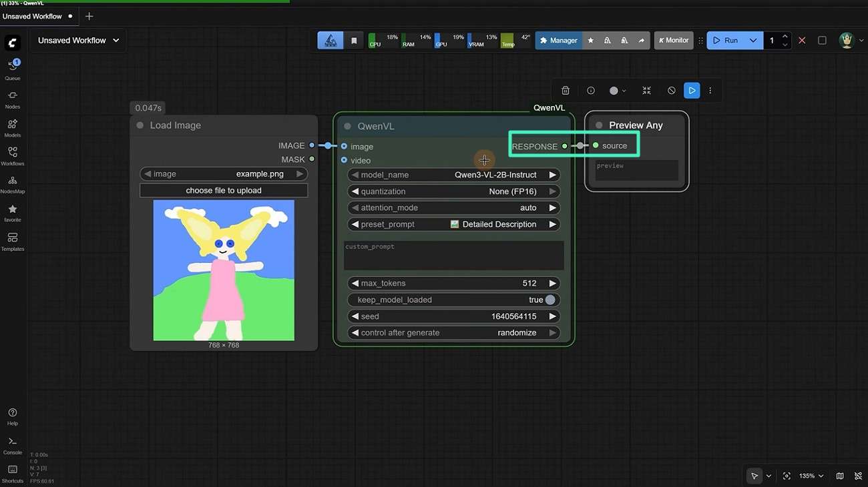Run the selected node via the blue play icon
Viewport: 868px width, 487px height.
coord(691,90)
